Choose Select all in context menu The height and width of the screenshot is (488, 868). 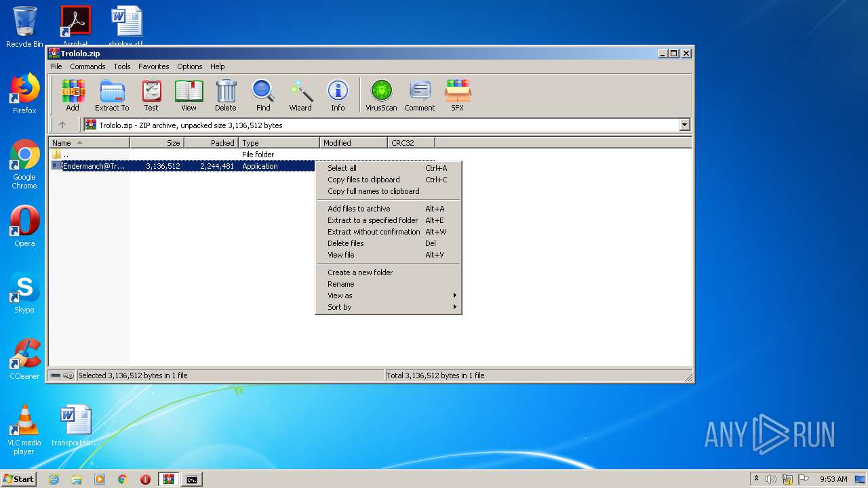pos(389,168)
